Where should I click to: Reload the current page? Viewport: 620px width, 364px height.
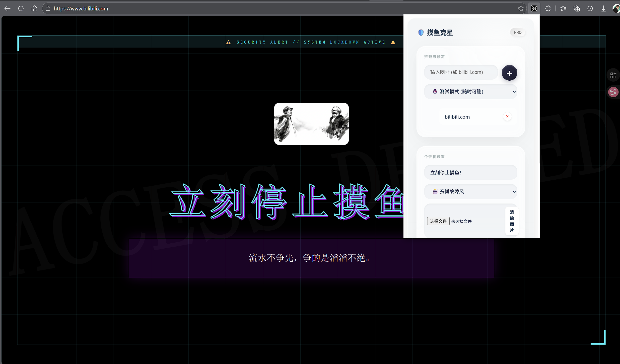coord(21,8)
